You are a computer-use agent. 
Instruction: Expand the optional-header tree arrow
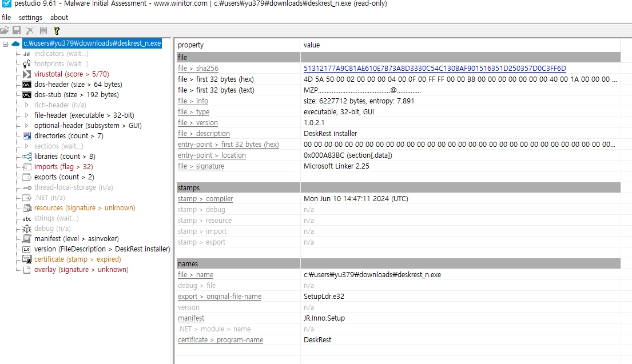click(x=27, y=126)
